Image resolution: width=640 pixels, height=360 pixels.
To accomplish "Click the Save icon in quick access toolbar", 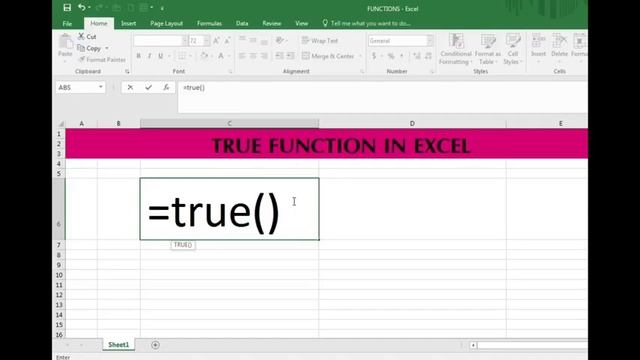I will point(67,8).
